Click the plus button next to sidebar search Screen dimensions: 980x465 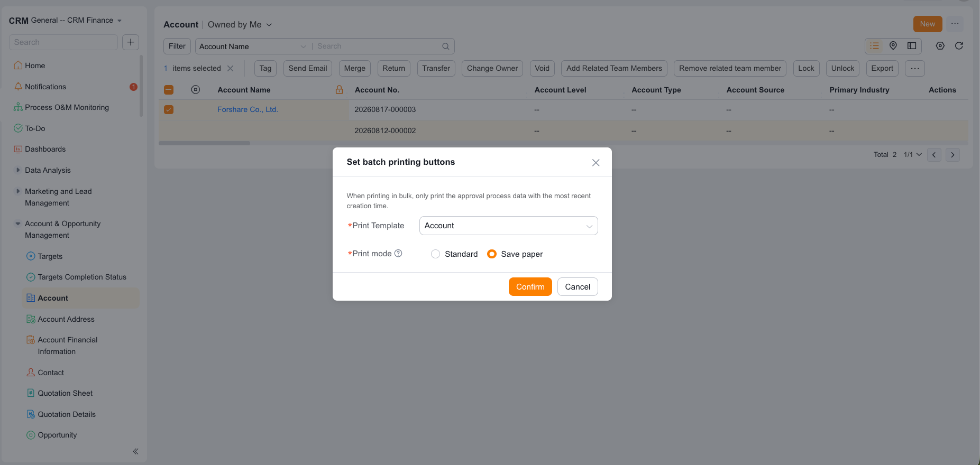pyautogui.click(x=131, y=42)
